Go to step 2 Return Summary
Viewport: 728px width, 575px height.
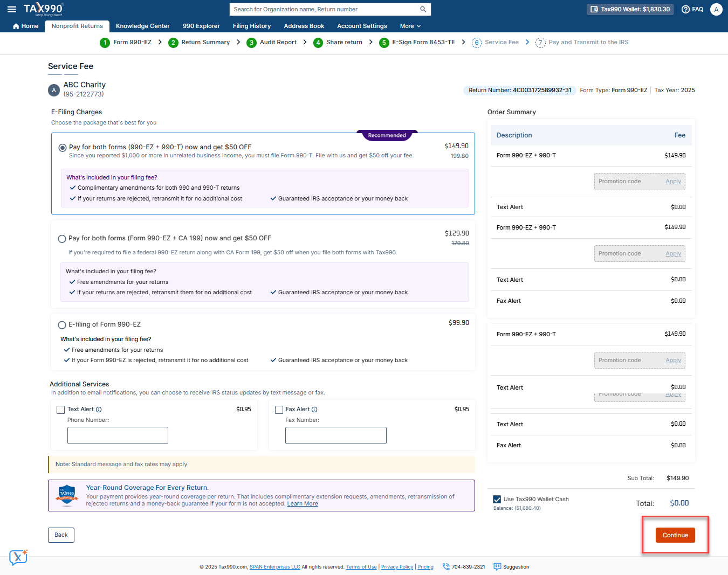coord(199,43)
